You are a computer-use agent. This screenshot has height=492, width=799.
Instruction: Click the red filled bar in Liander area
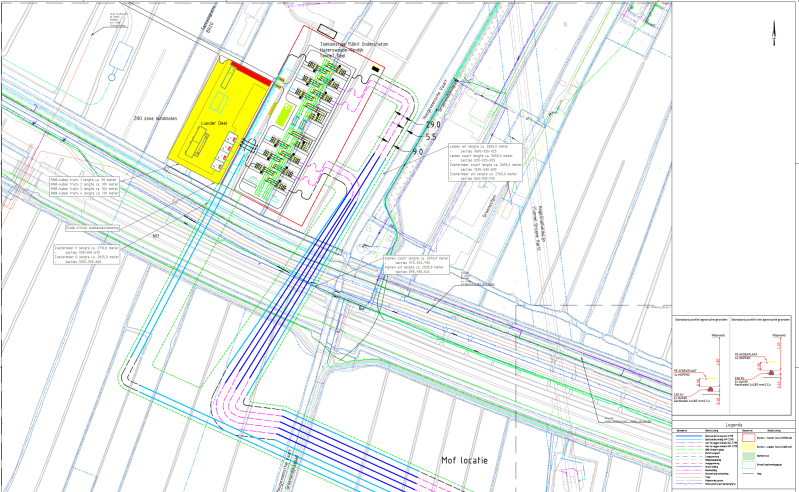pyautogui.click(x=251, y=73)
